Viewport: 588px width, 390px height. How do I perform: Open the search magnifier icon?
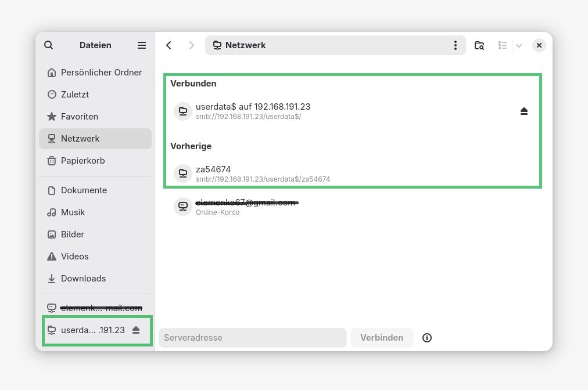(48, 45)
